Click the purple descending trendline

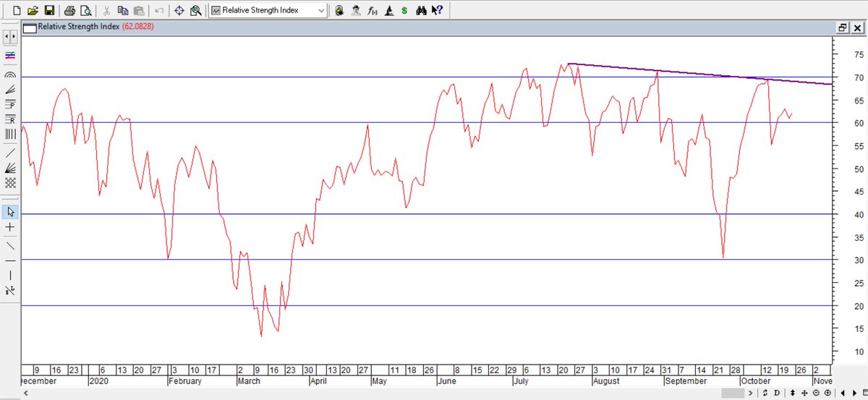coord(700,74)
